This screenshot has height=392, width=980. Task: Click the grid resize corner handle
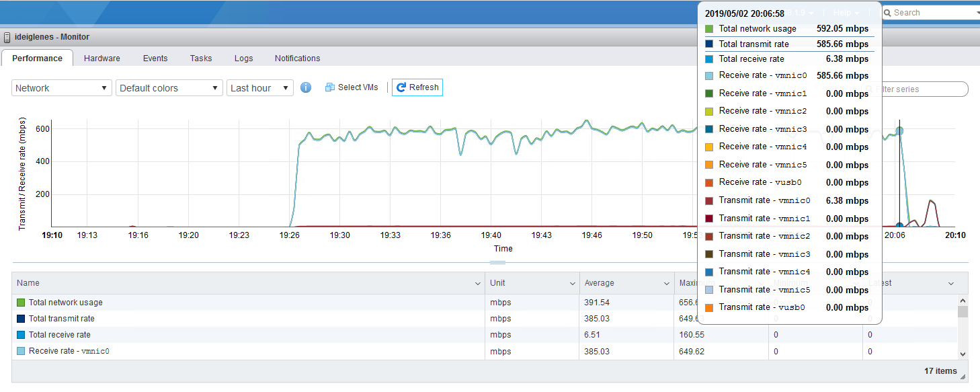coord(965,377)
